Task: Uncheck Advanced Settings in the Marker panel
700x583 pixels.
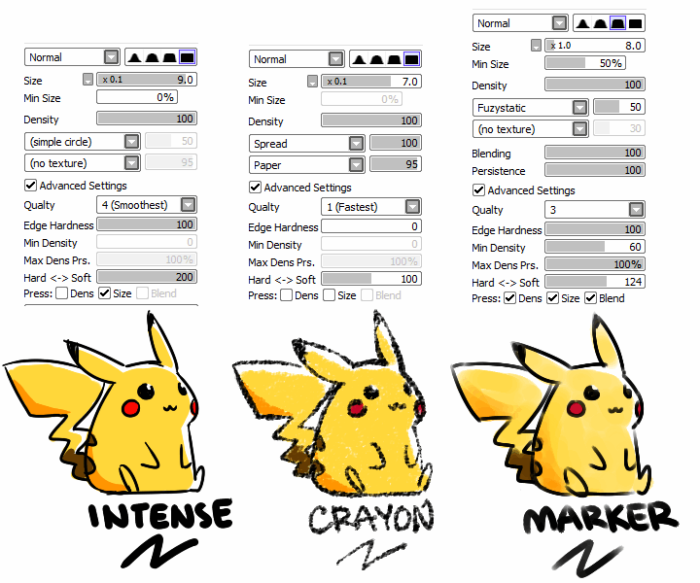Action: click(x=479, y=190)
